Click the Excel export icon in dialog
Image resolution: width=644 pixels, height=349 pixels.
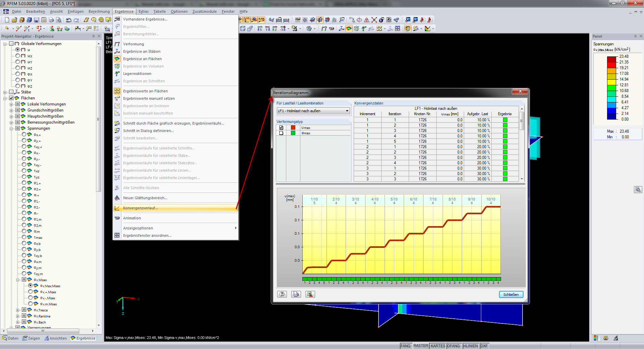pos(310,294)
